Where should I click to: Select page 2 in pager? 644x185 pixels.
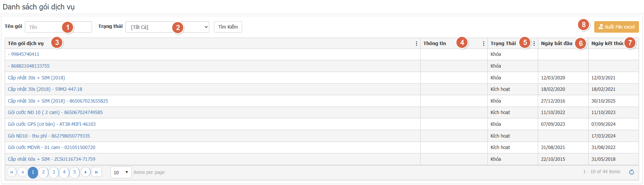coord(43,172)
